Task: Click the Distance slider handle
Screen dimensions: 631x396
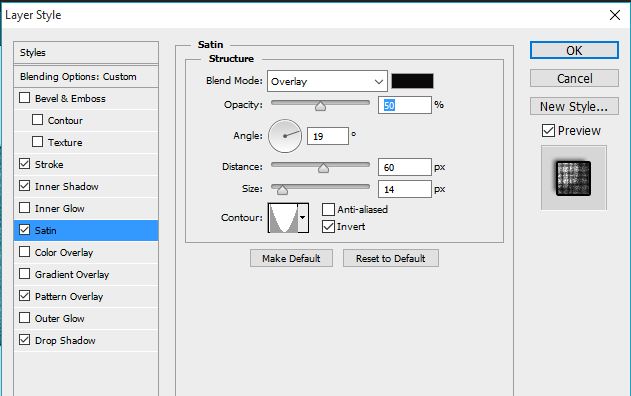Action: [323, 168]
